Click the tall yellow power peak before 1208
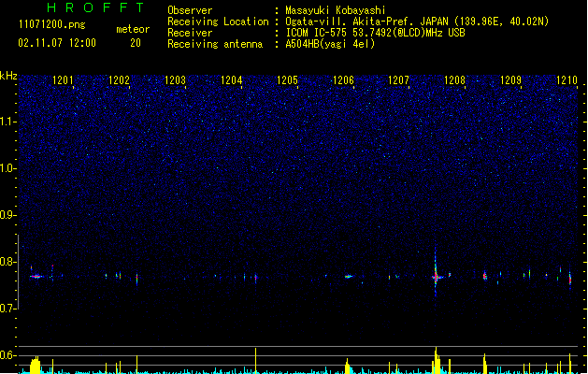 click(x=436, y=361)
